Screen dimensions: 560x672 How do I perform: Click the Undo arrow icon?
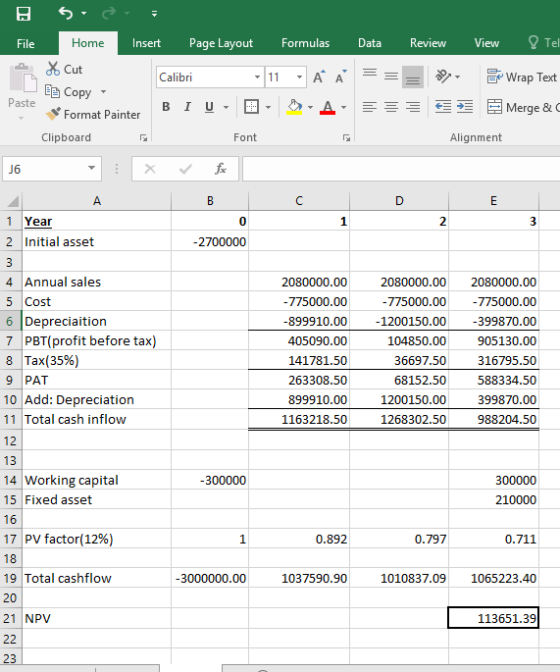point(66,13)
